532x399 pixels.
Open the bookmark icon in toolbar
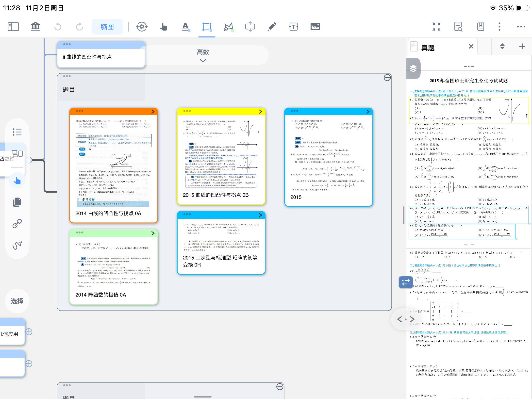[x=481, y=27]
